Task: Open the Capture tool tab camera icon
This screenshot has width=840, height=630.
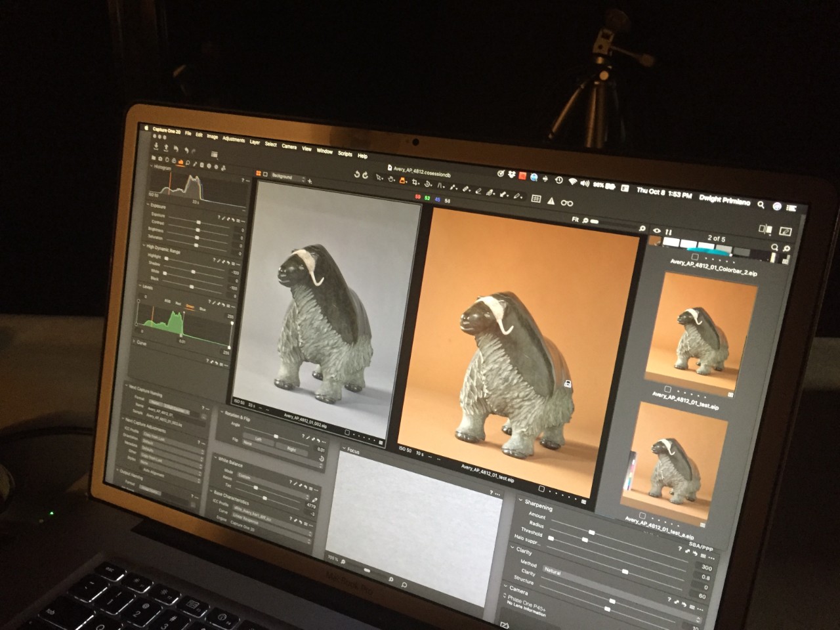Action: tap(160, 159)
